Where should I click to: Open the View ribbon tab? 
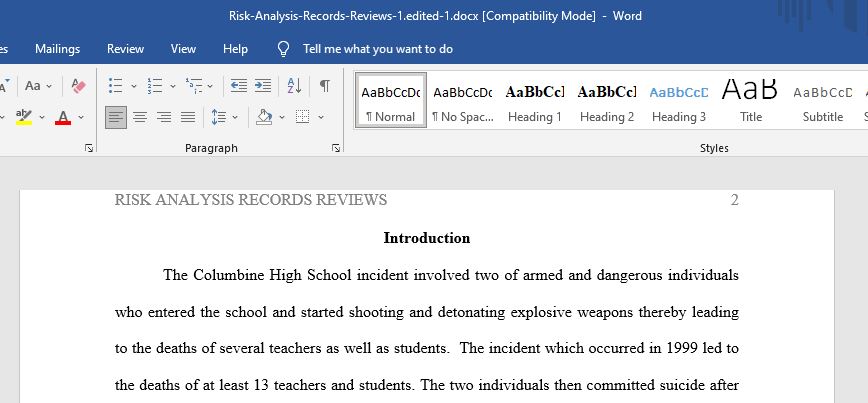[x=183, y=49]
